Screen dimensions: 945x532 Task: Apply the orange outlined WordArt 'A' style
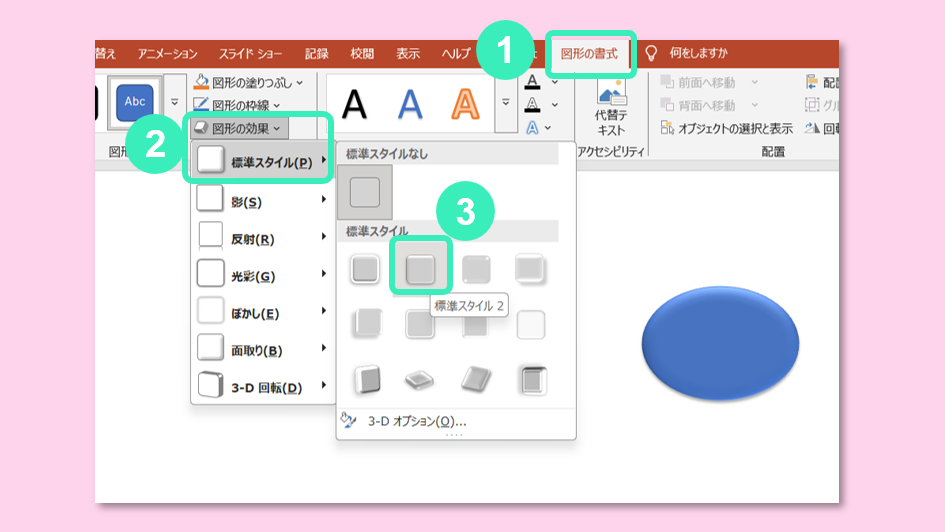pos(465,103)
